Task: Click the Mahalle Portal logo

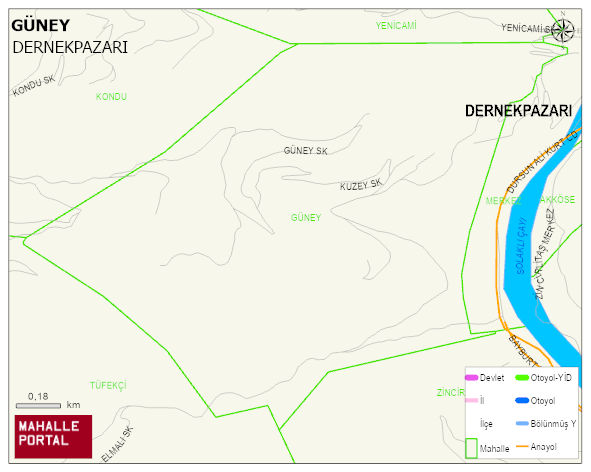Action: tap(54, 437)
